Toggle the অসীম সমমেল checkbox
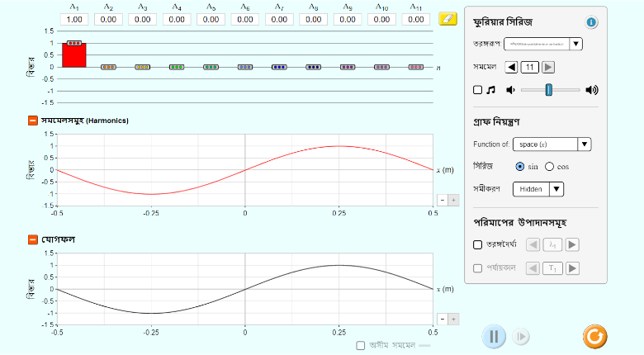This screenshot has width=644, height=355. [x=360, y=346]
